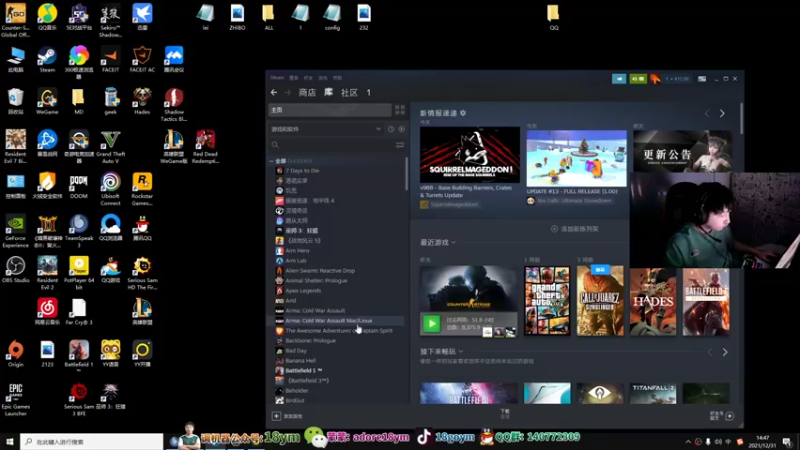Click 添加新陈列架 add shelf button
This screenshot has height=450, width=800.
574,229
